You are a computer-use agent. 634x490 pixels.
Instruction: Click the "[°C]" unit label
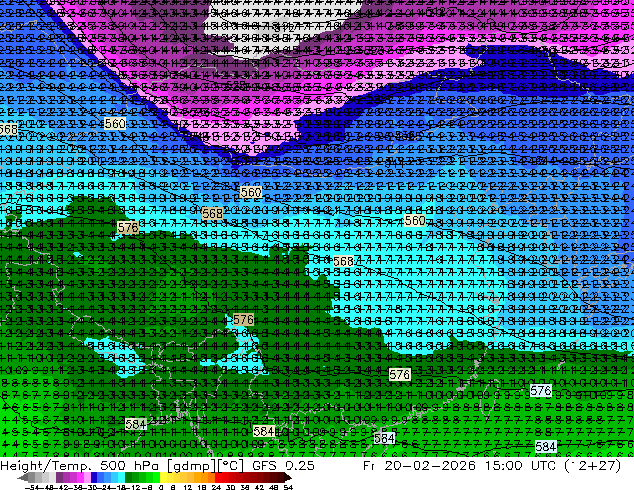coord(230,466)
